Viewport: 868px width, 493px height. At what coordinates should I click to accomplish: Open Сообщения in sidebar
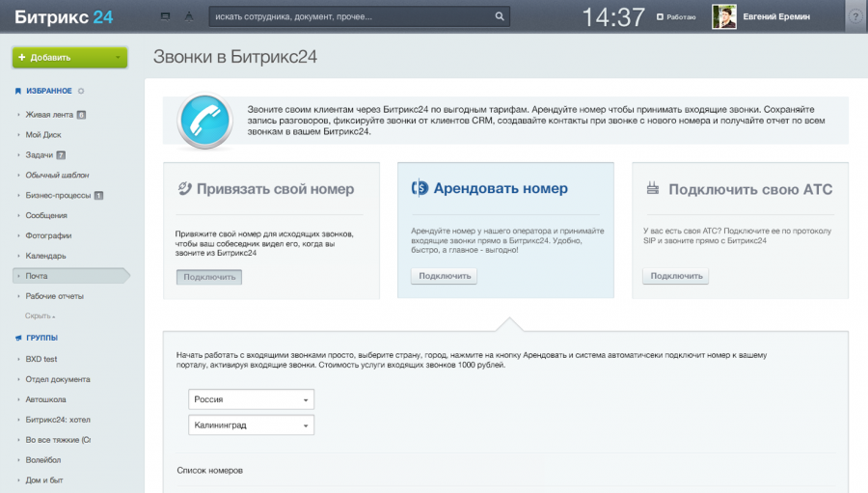(x=46, y=215)
